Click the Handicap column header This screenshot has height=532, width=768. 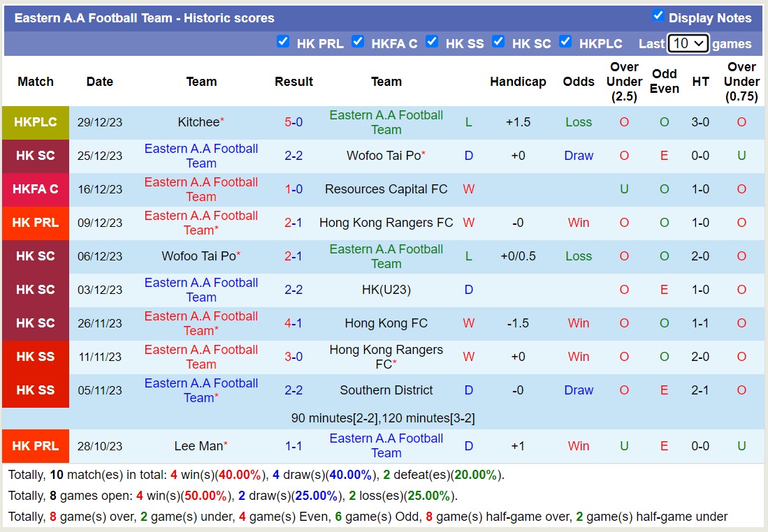(x=518, y=82)
